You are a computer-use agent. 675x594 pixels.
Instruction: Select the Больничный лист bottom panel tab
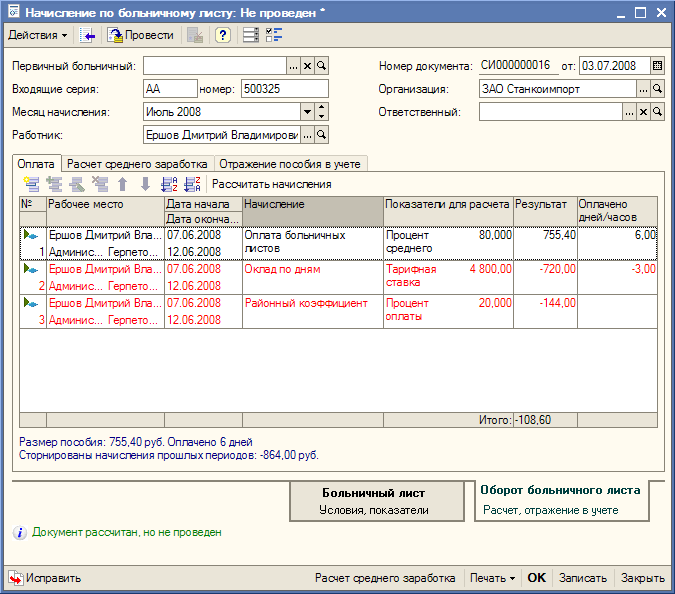point(373,501)
